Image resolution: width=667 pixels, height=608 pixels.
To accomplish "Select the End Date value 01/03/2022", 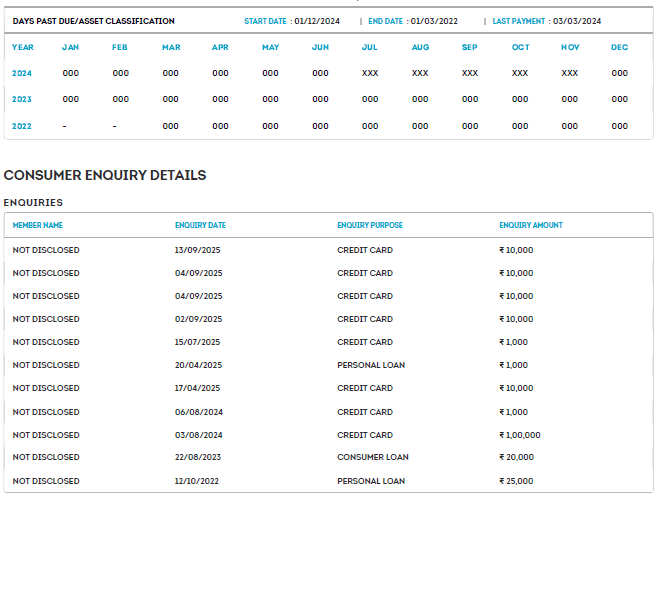I will point(433,21).
